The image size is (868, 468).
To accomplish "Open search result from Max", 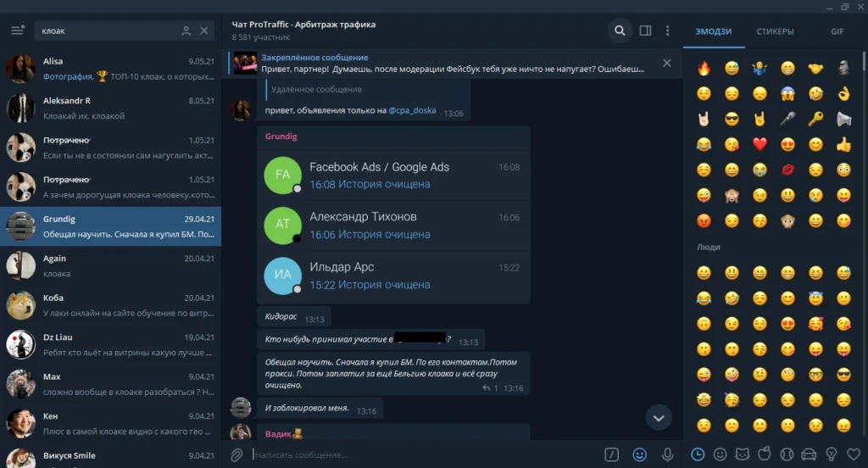I will pos(111,384).
